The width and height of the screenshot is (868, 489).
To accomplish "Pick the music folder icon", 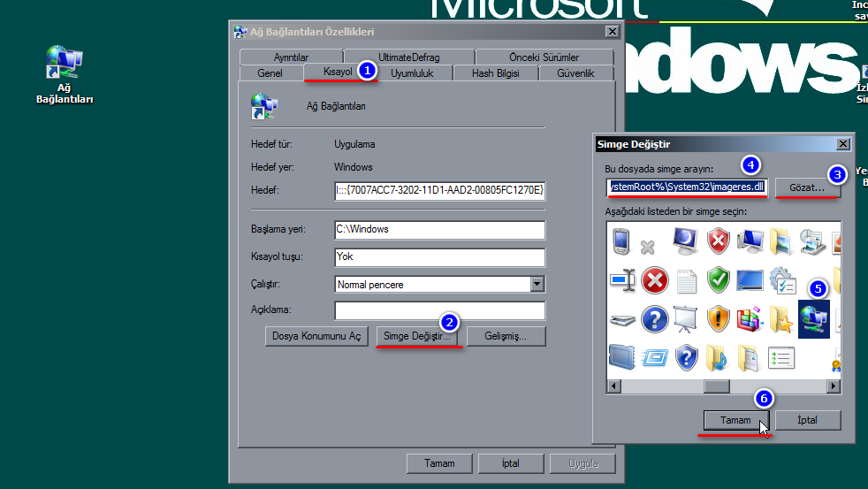I will (717, 358).
